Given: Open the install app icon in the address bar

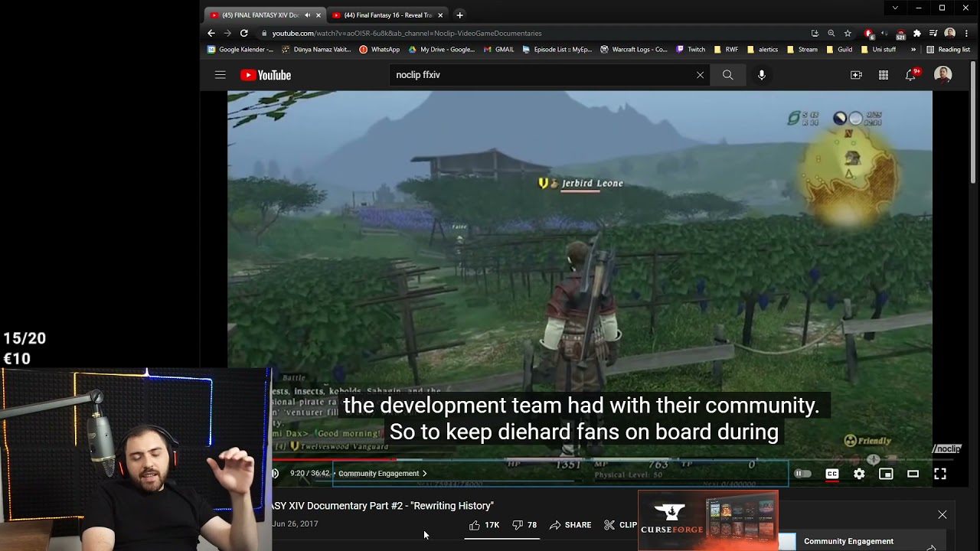Looking at the screenshot, I should click(815, 33).
